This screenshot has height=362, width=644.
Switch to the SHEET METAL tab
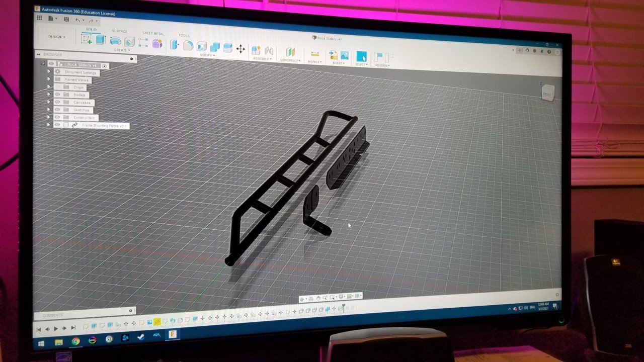(153, 33)
